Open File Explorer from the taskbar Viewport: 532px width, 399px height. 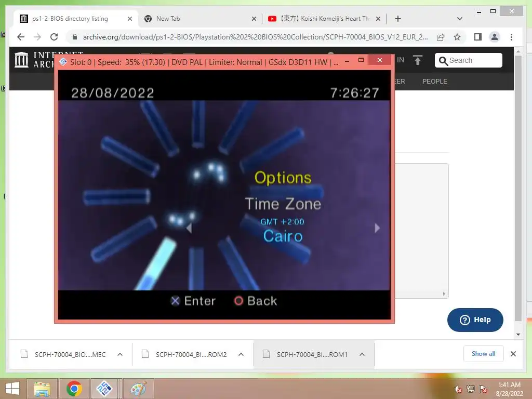[42, 389]
